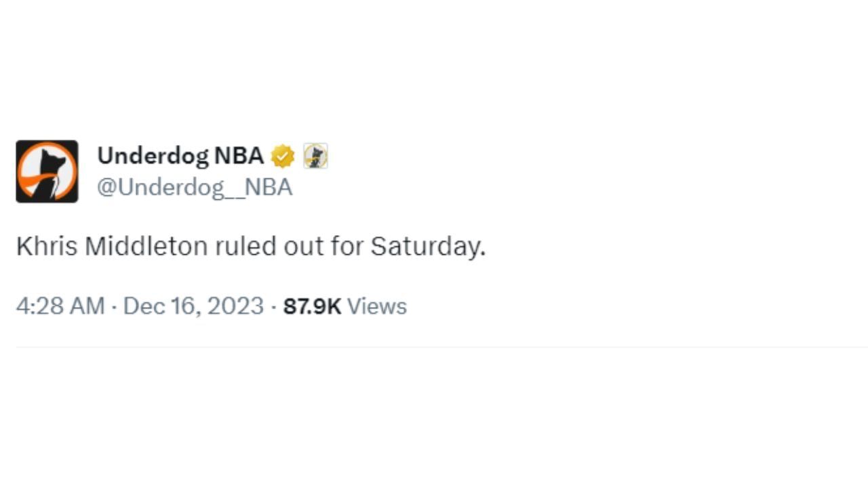Click the word "for" in the tweet
The width and height of the screenshot is (868, 488).
pyautogui.click(x=347, y=247)
